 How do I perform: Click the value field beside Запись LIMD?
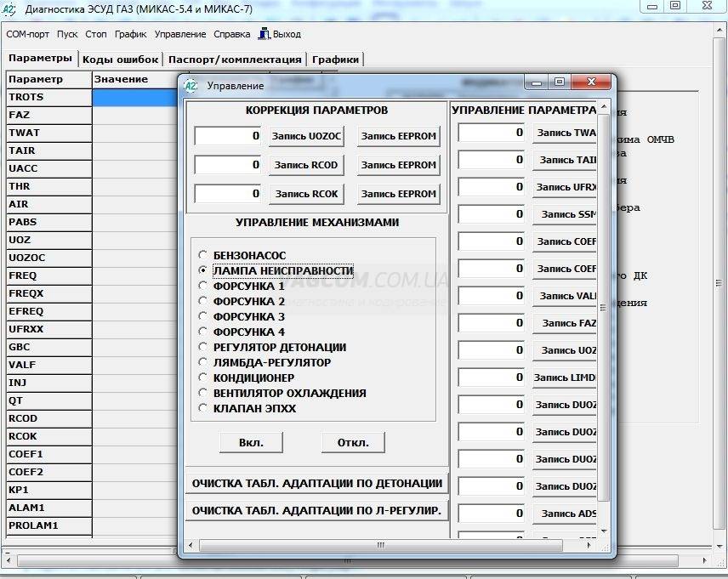(x=492, y=377)
